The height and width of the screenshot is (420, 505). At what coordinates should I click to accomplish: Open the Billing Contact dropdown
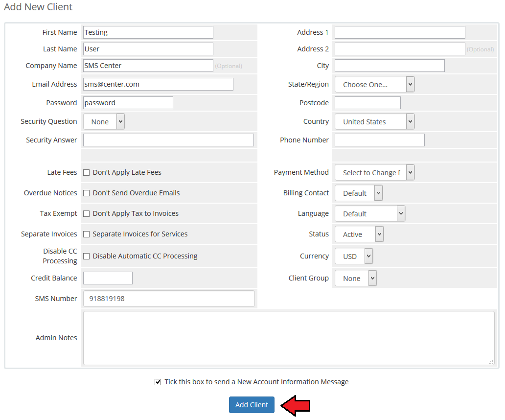[x=359, y=193]
